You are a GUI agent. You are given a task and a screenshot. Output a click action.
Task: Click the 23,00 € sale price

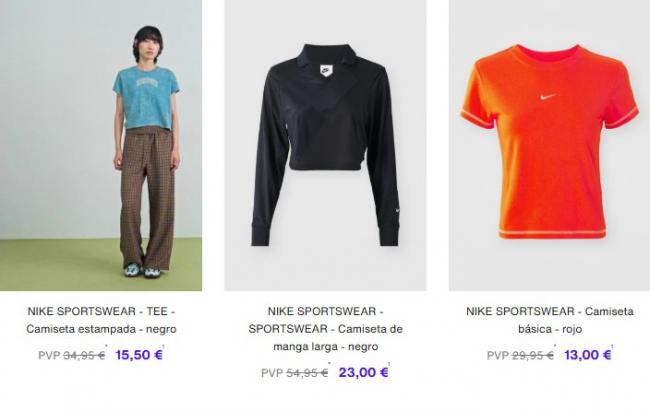(364, 372)
